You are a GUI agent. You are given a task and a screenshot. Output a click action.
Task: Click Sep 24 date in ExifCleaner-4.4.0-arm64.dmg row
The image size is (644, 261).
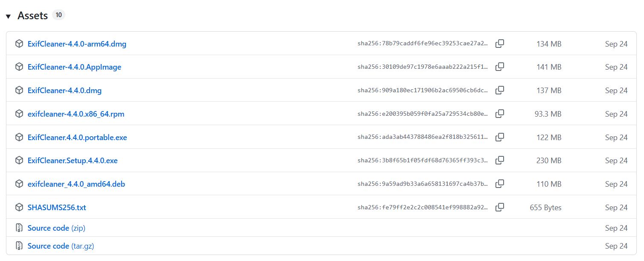[616, 44]
